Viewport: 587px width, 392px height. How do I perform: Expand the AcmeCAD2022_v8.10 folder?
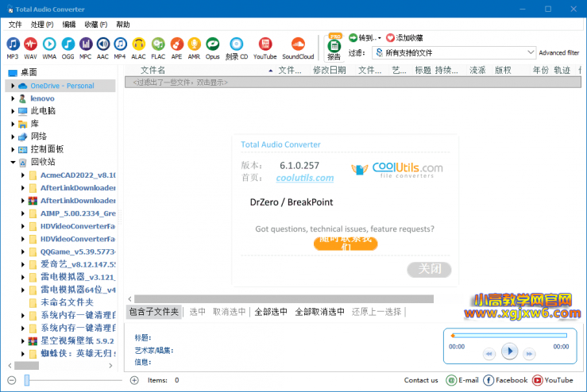22,175
